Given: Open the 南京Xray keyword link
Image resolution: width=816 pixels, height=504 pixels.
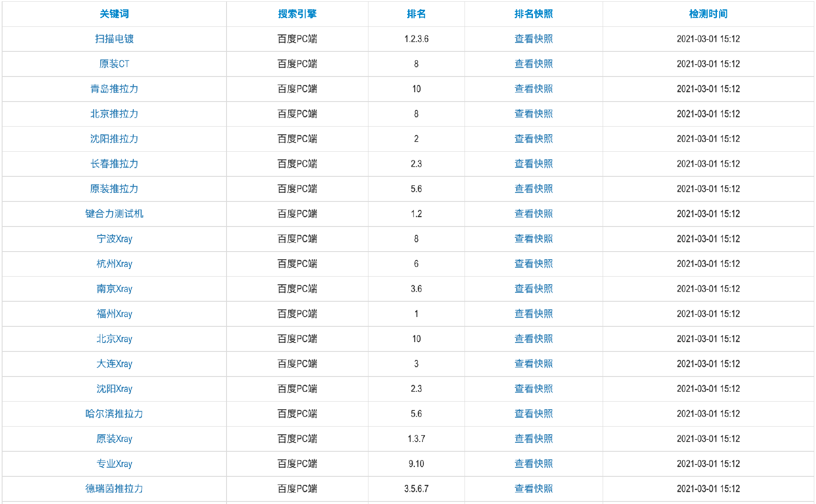Looking at the screenshot, I should click(114, 289).
